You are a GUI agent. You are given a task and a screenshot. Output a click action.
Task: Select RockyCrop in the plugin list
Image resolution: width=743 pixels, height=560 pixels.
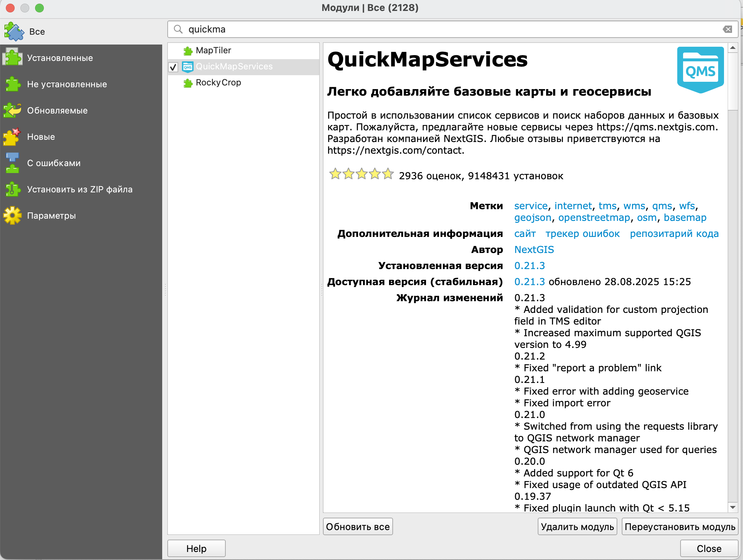point(218,83)
